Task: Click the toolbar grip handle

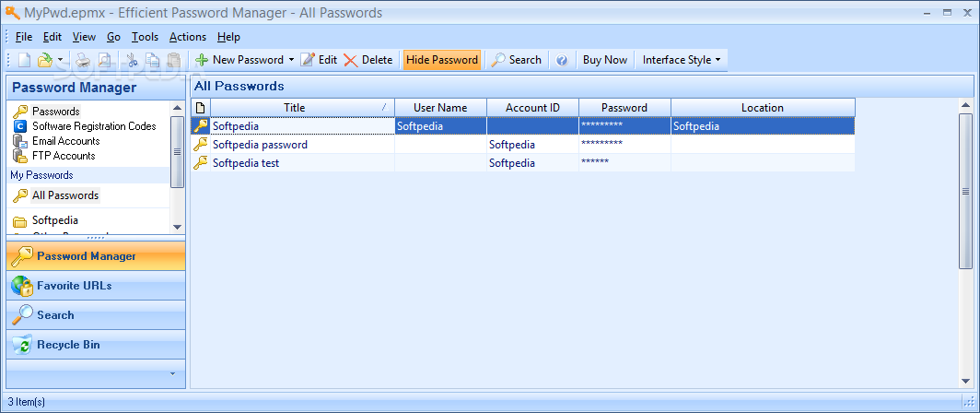Action: pos(9,60)
